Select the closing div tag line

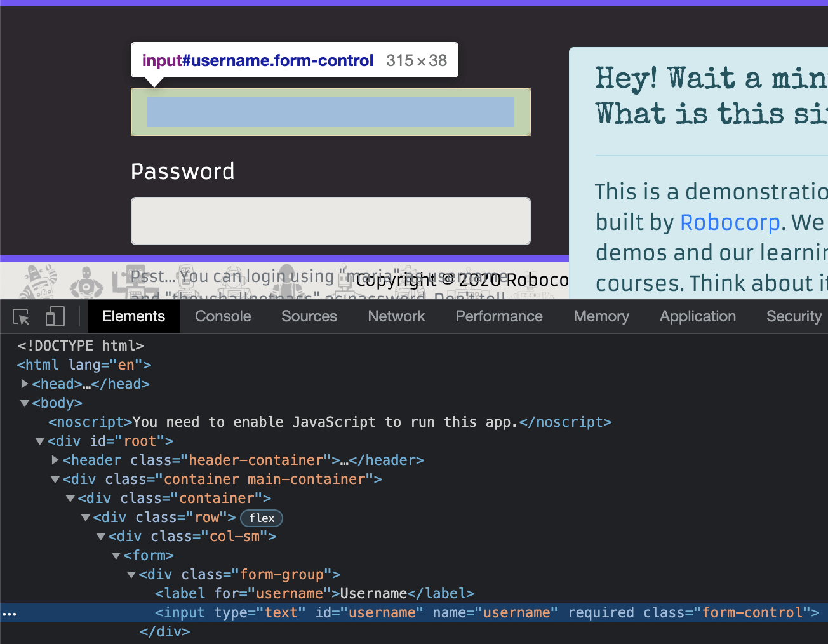pos(164,631)
